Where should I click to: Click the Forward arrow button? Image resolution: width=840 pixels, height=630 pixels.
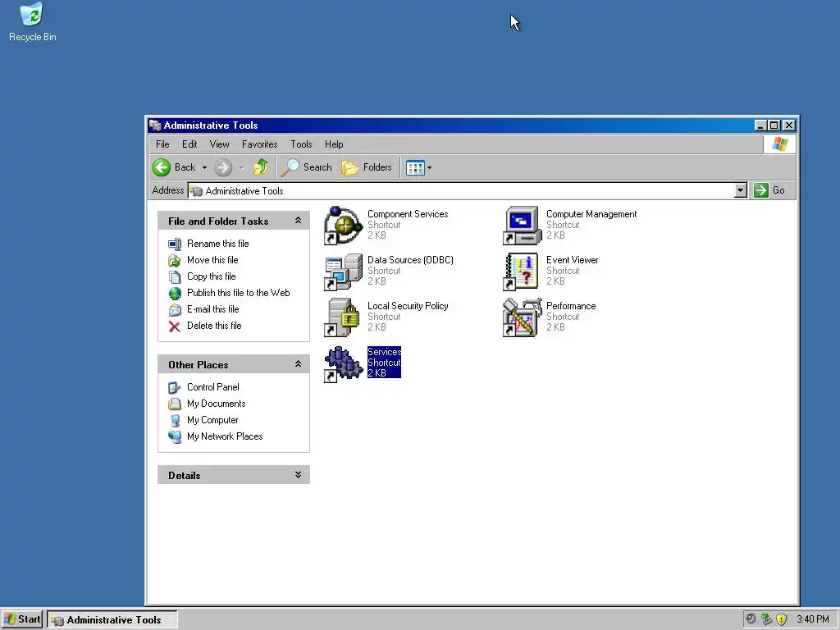[223, 167]
